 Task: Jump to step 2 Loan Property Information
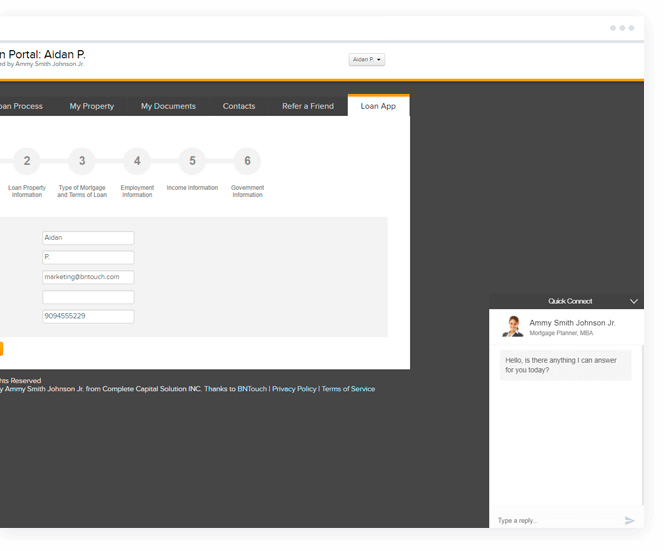click(x=27, y=161)
